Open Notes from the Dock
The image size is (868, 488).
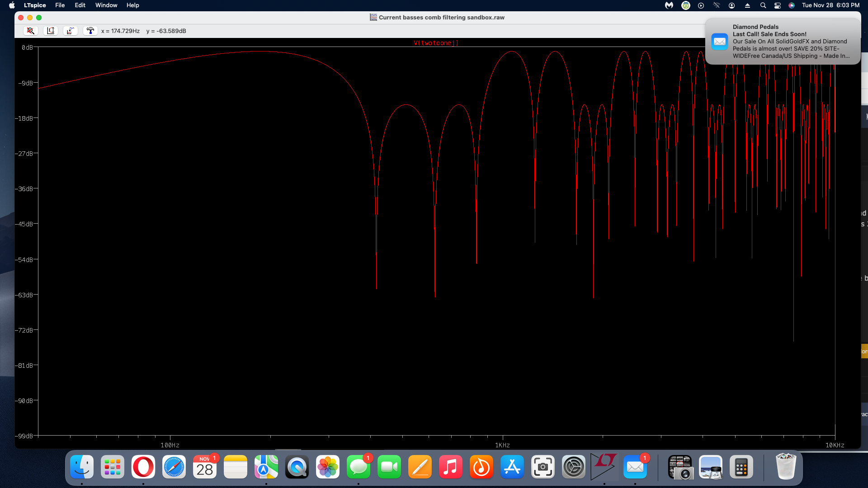tap(236, 467)
